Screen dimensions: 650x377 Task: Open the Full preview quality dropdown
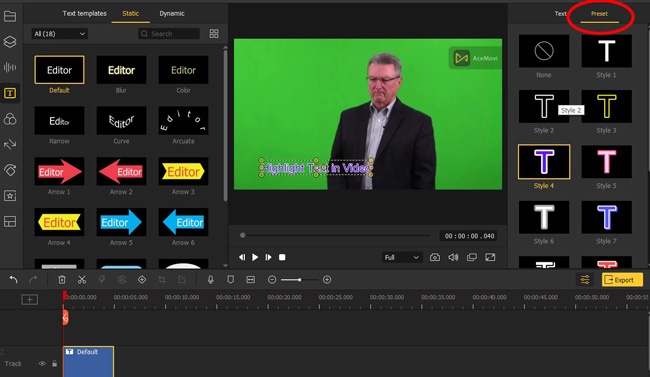coord(402,258)
